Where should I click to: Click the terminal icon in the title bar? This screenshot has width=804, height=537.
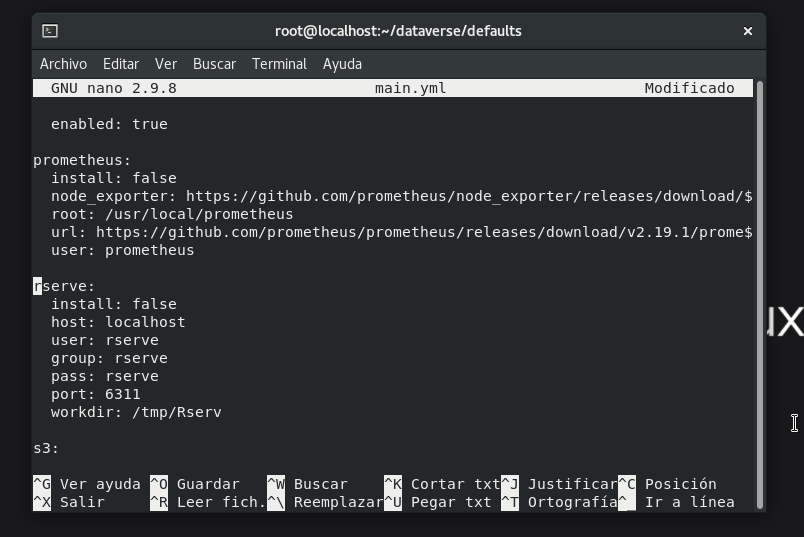click(x=50, y=31)
